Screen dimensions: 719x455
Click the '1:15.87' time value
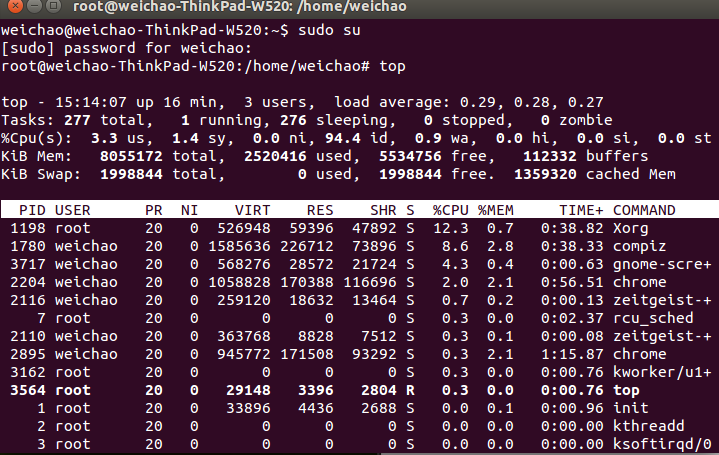(x=572, y=354)
